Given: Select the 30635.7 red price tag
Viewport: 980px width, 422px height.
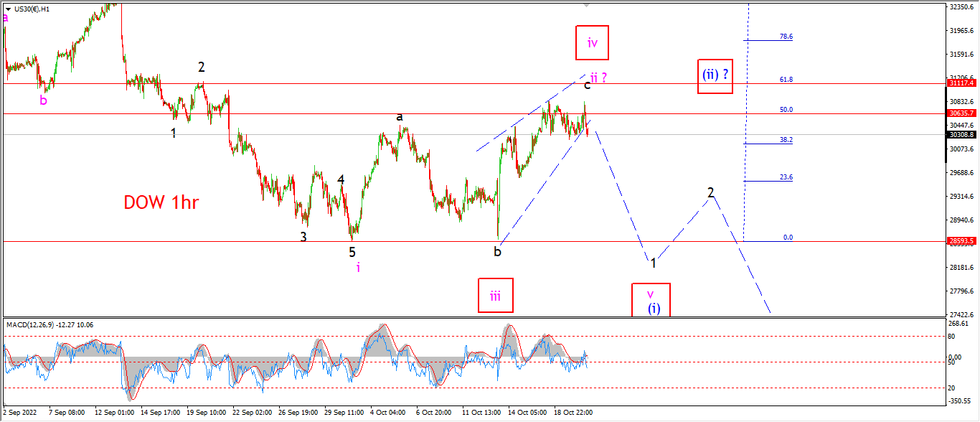Looking at the screenshot, I should click(x=961, y=113).
